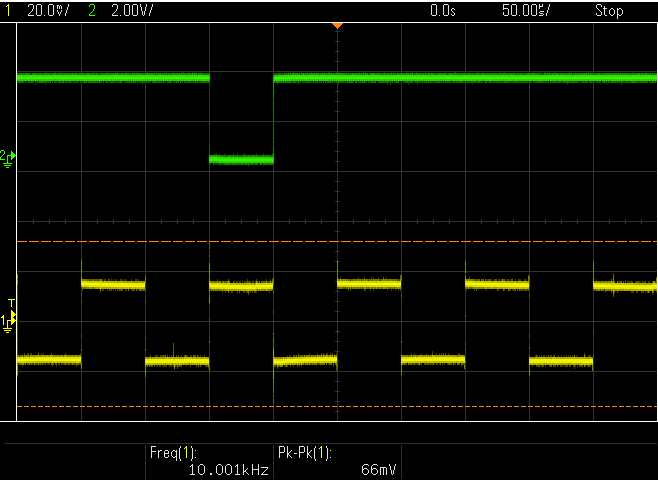Click the 20.0 mV/div channel 1 scale
Image resolution: width=658 pixels, height=480 pixels.
point(48,10)
